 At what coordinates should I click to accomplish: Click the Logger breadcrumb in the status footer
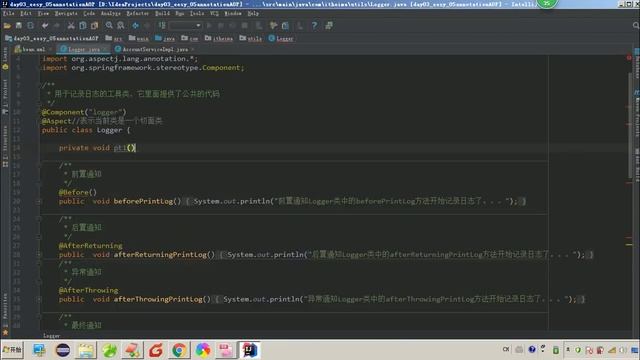pyautogui.click(x=51, y=336)
